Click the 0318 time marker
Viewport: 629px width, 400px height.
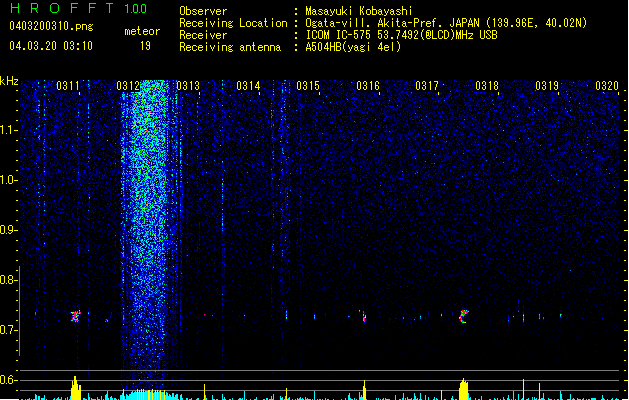point(487,86)
